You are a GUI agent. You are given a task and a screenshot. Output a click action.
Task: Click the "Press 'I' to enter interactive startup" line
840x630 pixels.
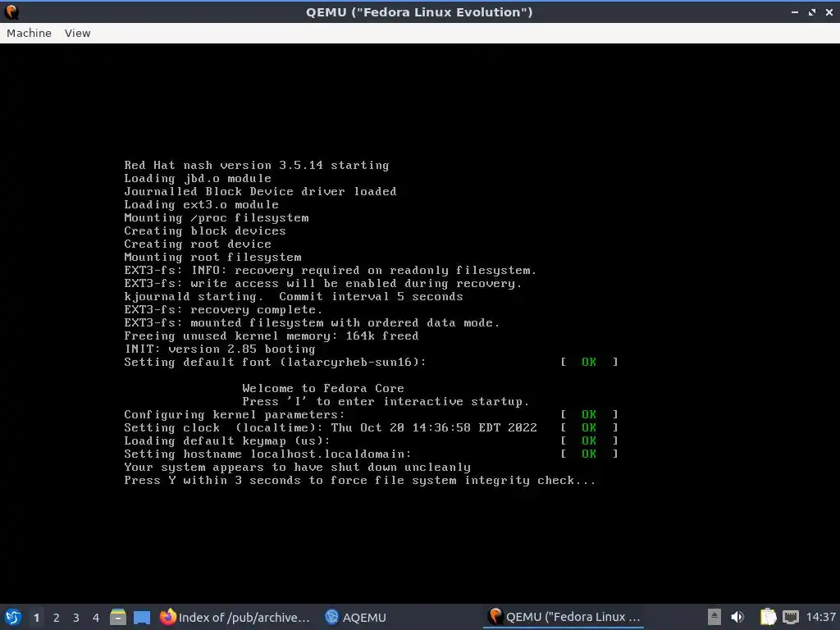pyautogui.click(x=386, y=402)
